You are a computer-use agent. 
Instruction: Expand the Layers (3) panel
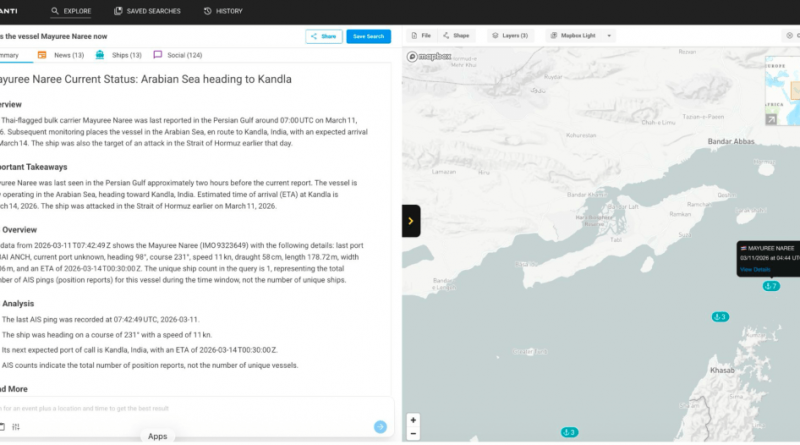[x=510, y=35]
